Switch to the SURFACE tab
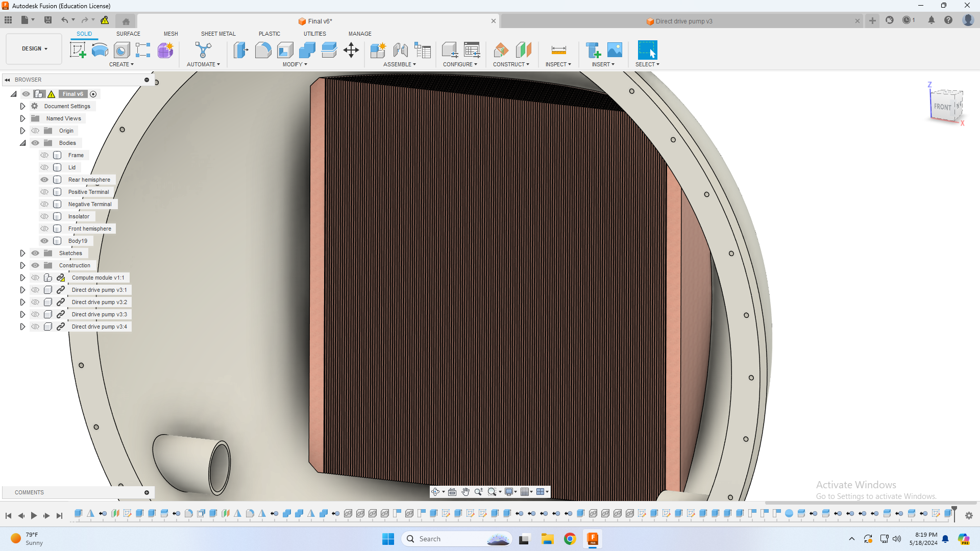This screenshot has width=980, height=551. 128,34
